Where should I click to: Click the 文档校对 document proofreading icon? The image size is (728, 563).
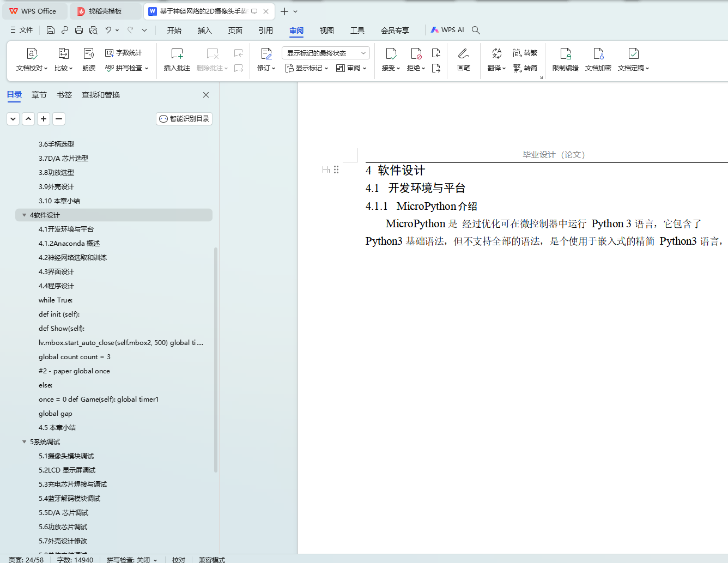click(x=32, y=53)
